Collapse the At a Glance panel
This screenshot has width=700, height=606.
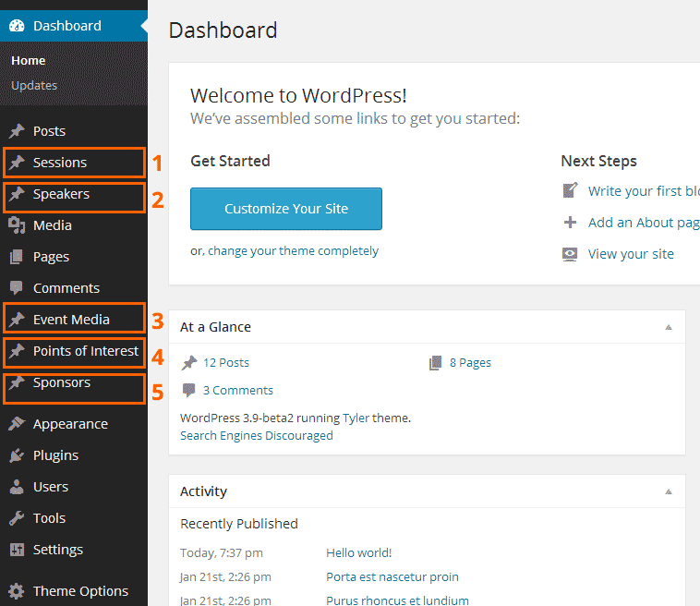click(669, 327)
